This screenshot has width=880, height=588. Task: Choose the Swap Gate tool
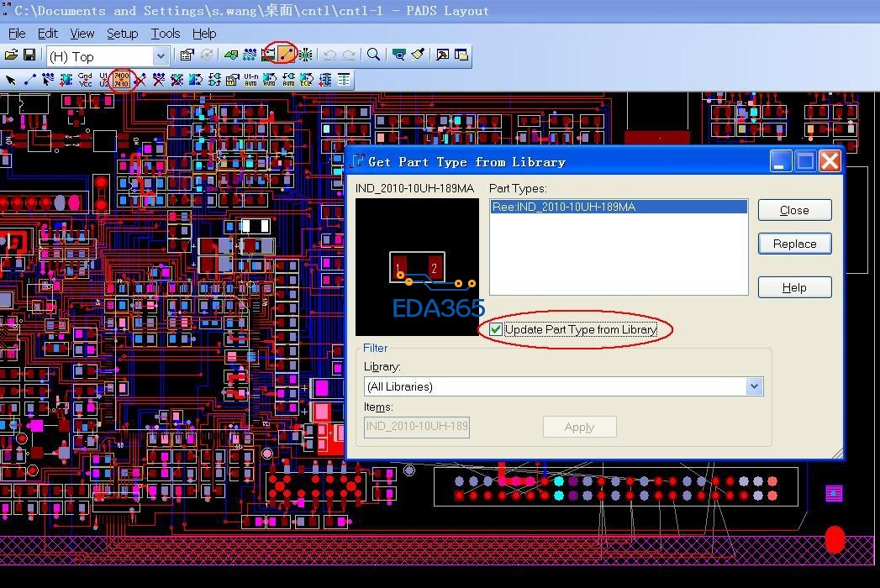coord(214,81)
